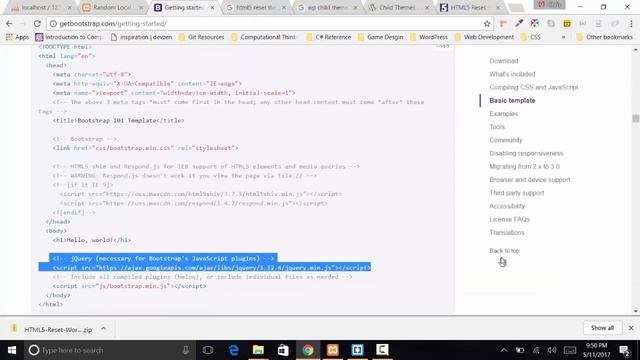
Task: Open XAMPP from the taskbar
Action: (333, 350)
